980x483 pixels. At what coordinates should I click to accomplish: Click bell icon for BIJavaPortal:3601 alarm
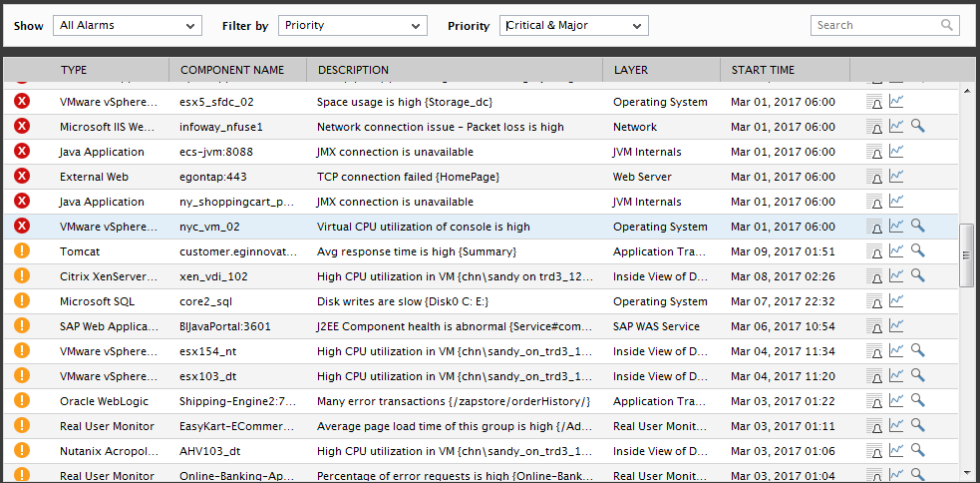(x=873, y=326)
